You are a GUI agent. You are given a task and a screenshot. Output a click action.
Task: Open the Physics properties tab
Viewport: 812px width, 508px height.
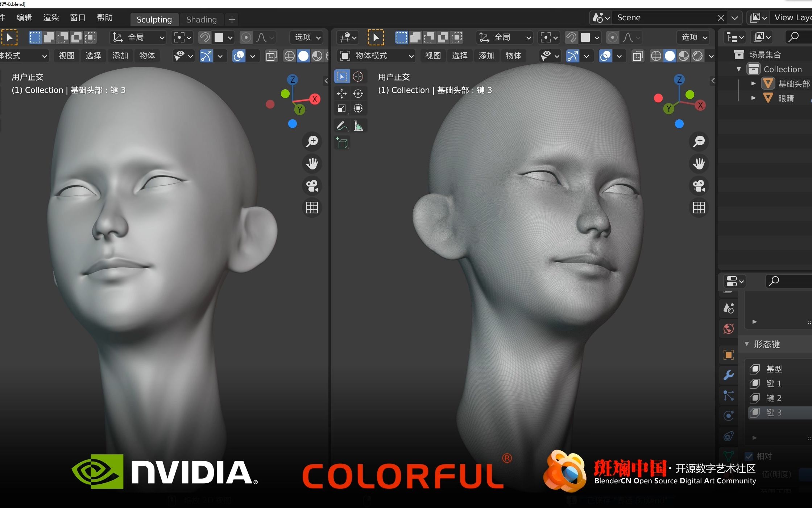coord(729,415)
